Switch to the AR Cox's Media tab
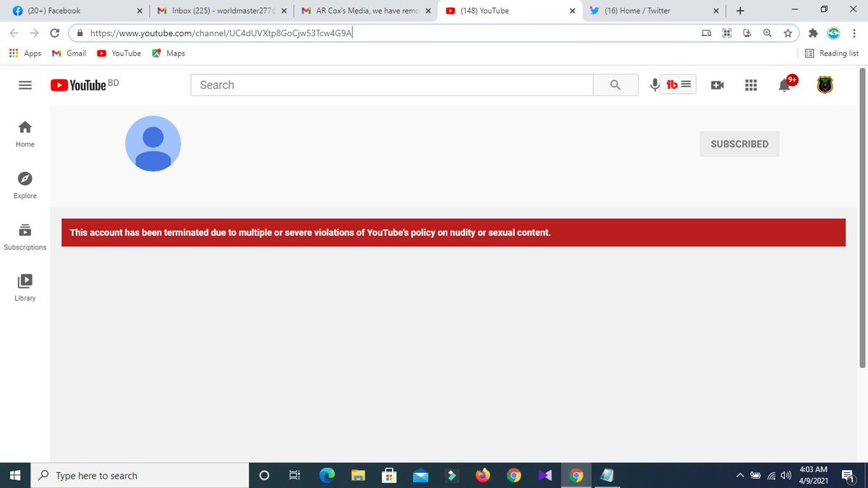868x488 pixels. pyautogui.click(x=365, y=11)
